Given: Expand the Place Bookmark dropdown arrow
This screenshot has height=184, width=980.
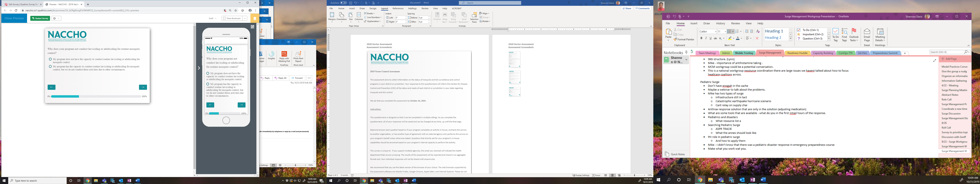Looking at the screenshot, I should [245, 18].
